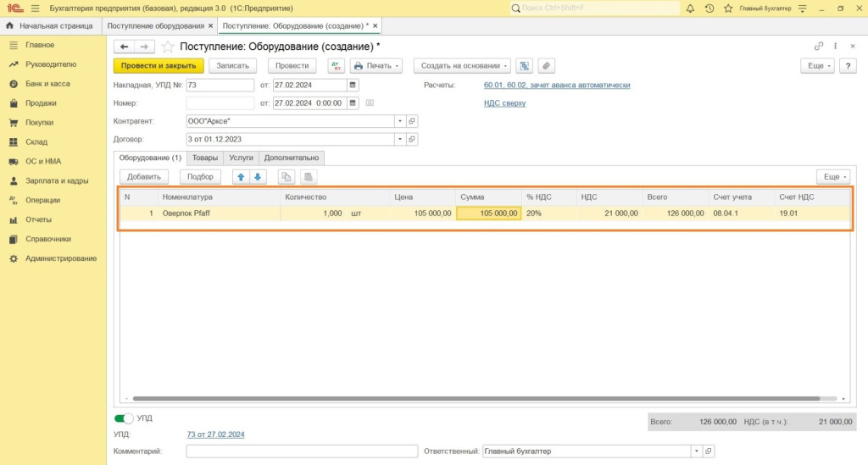
Task: Click the Комментарий input field
Action: (x=300, y=451)
